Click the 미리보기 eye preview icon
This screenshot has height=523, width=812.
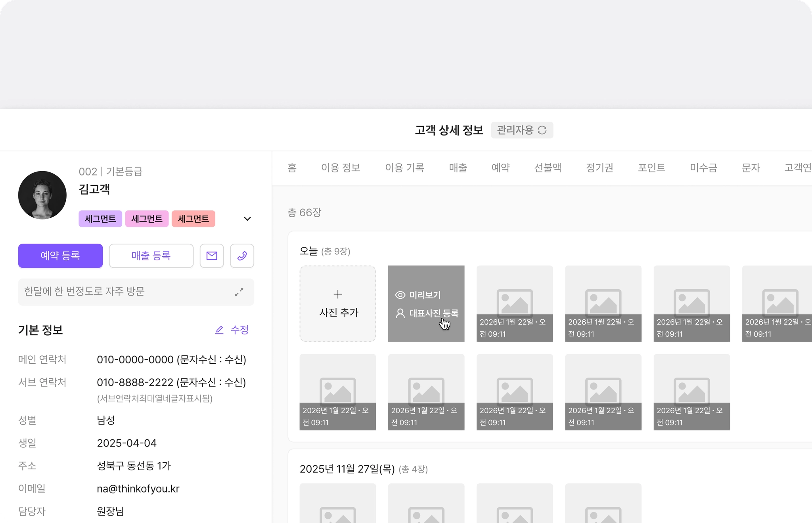(400, 295)
